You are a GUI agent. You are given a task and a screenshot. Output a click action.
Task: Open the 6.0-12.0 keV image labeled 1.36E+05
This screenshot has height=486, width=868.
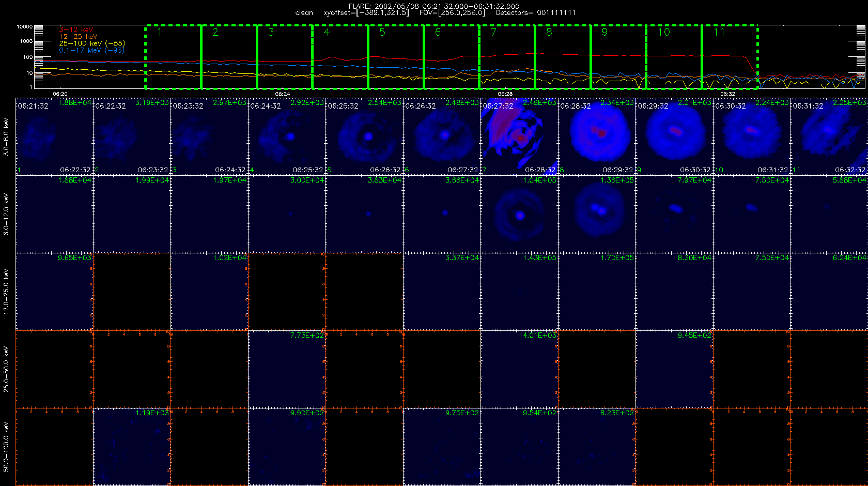597,214
